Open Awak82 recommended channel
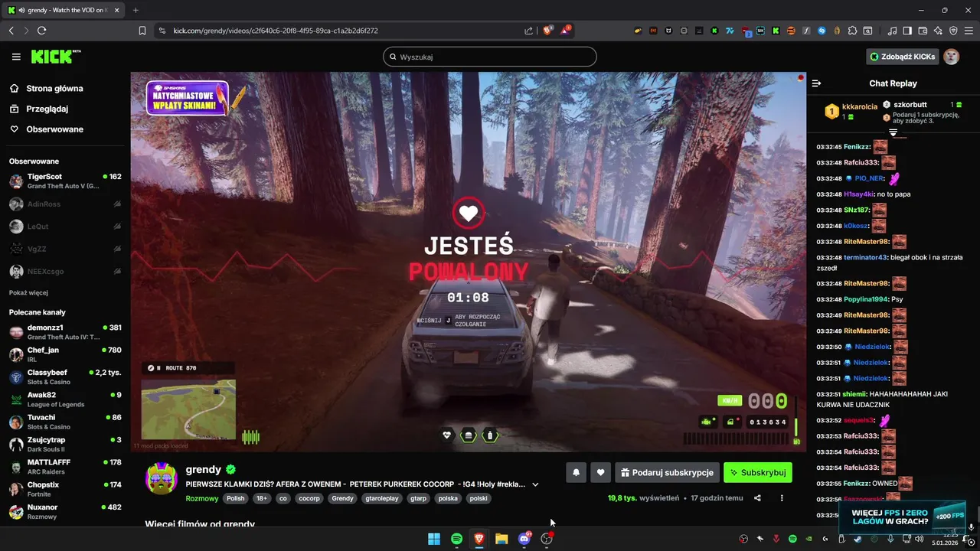The width and height of the screenshot is (980, 551). pyautogui.click(x=65, y=399)
